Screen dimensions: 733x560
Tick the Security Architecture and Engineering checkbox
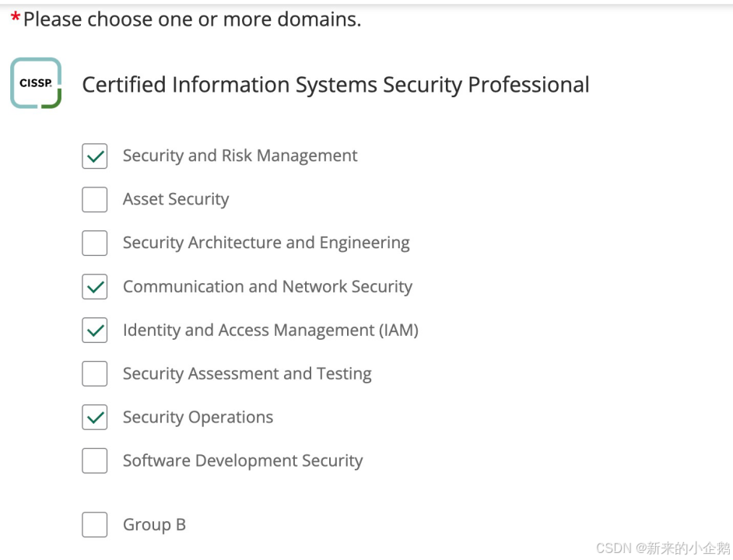[x=95, y=243]
